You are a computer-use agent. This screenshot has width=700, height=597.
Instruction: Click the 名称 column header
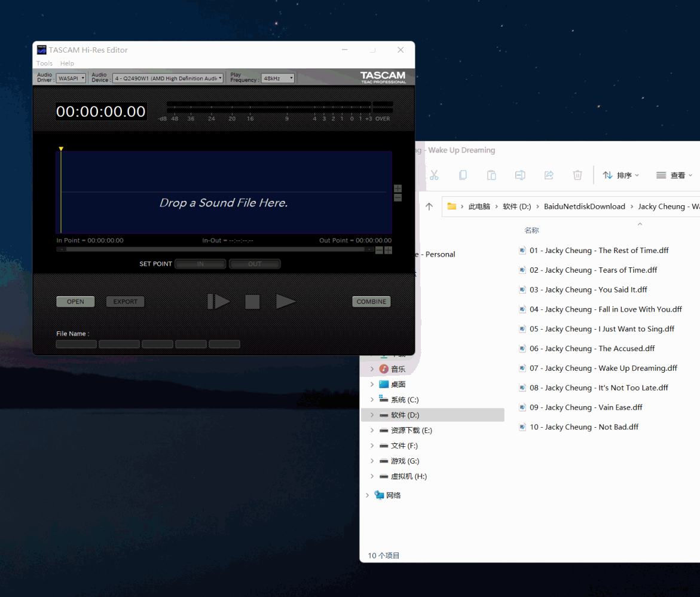coord(531,230)
